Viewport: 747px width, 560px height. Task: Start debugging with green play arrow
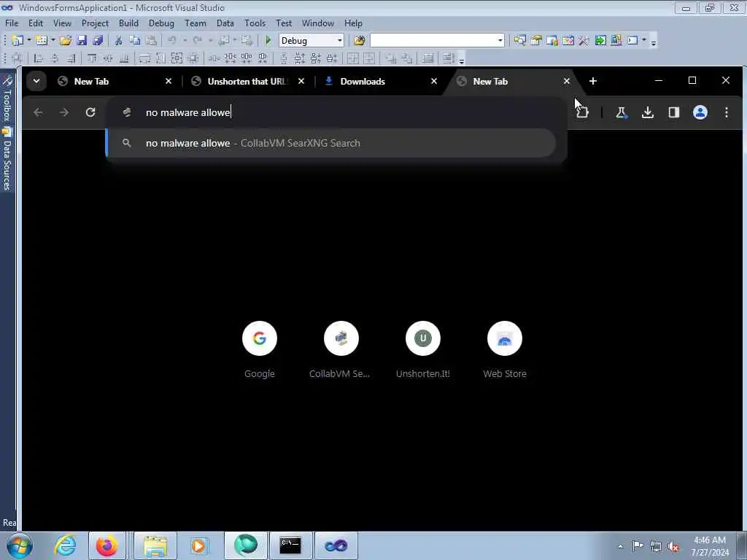coord(268,41)
